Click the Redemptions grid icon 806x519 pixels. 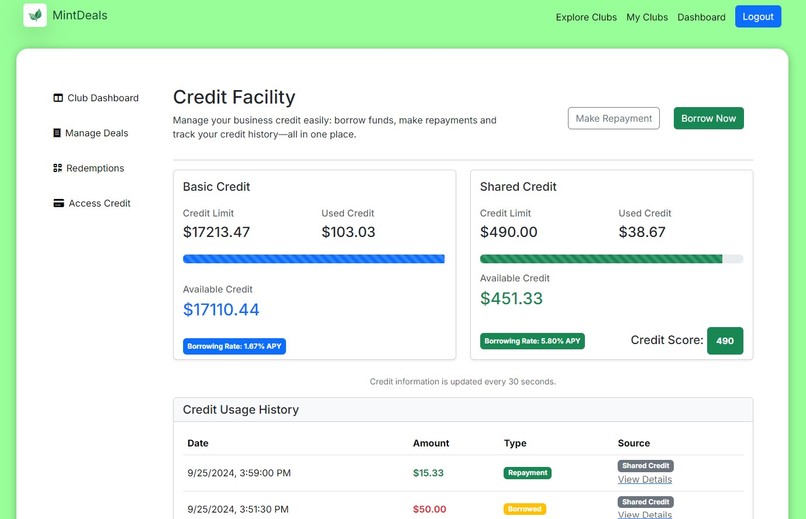(x=58, y=168)
